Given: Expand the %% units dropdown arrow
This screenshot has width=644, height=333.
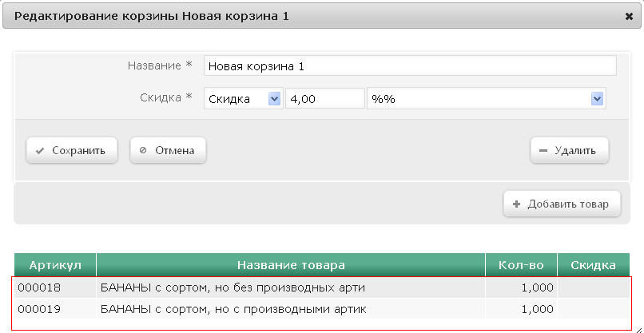Looking at the screenshot, I should pos(597,98).
